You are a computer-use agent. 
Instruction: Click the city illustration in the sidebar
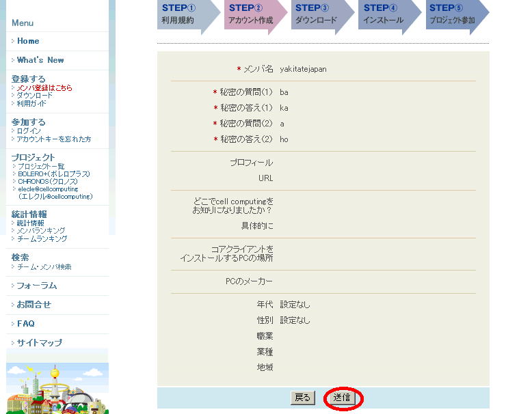click(x=57, y=388)
